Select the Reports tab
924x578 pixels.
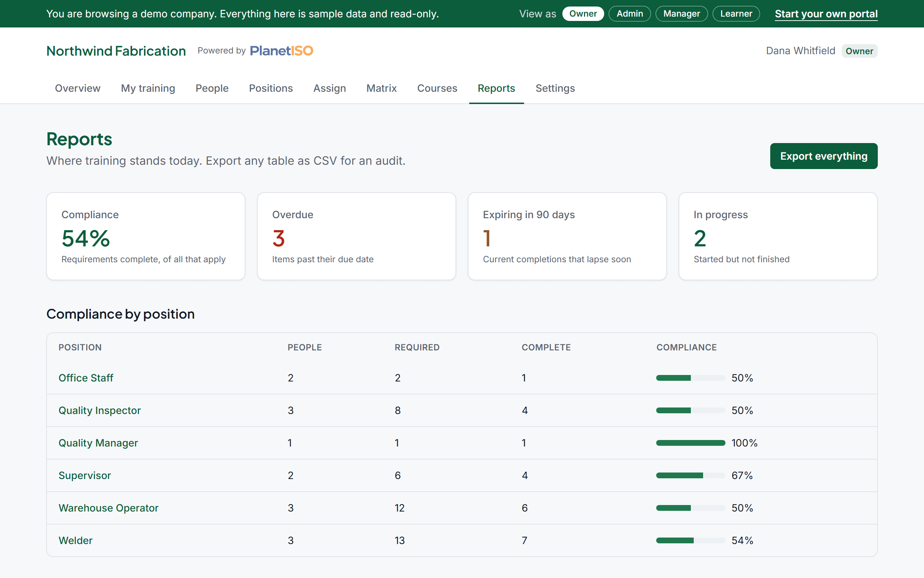point(496,88)
